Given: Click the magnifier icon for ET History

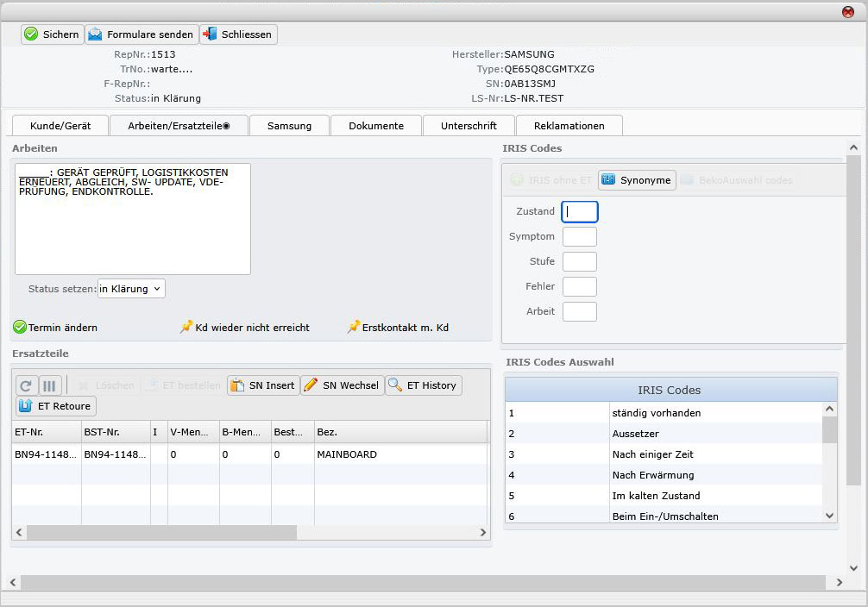Looking at the screenshot, I should pos(395,385).
